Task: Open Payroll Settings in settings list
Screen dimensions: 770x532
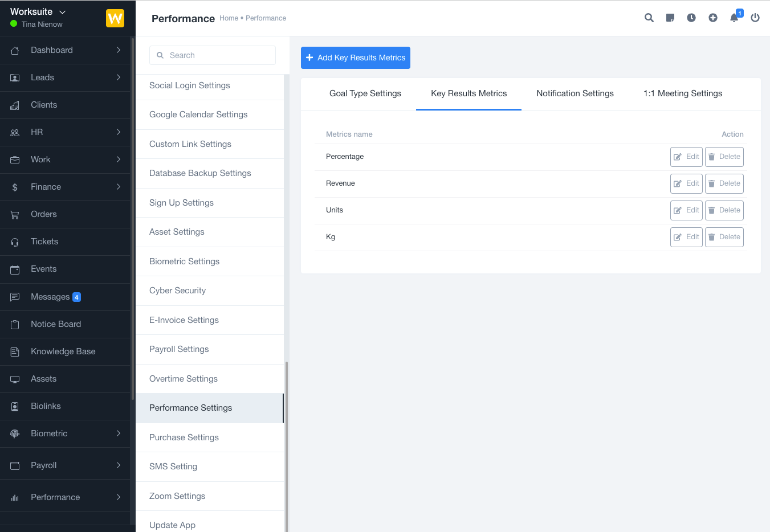Action: 179,349
